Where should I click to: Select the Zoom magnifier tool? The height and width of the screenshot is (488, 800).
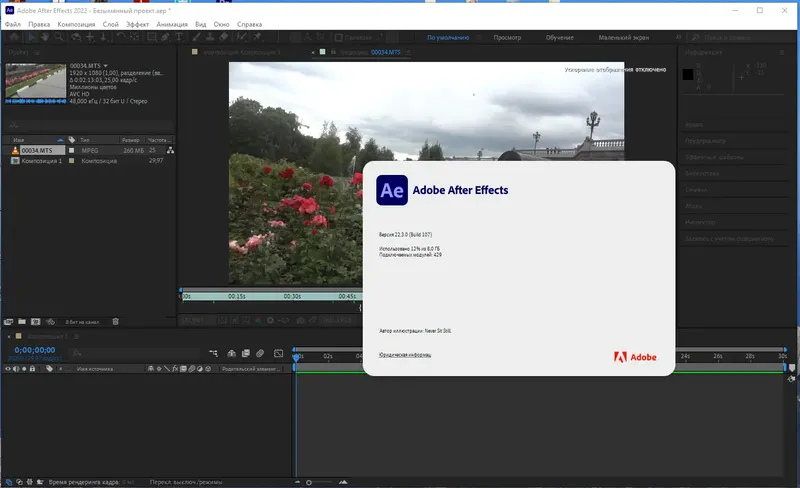59,37
